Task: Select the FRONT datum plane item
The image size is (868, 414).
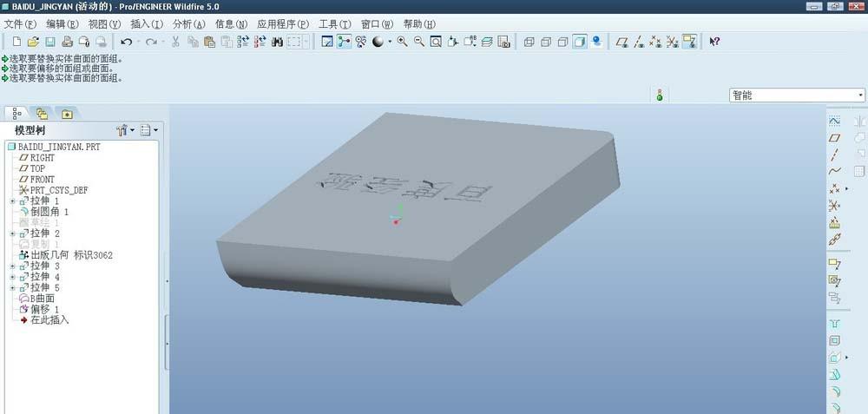Action: point(42,180)
